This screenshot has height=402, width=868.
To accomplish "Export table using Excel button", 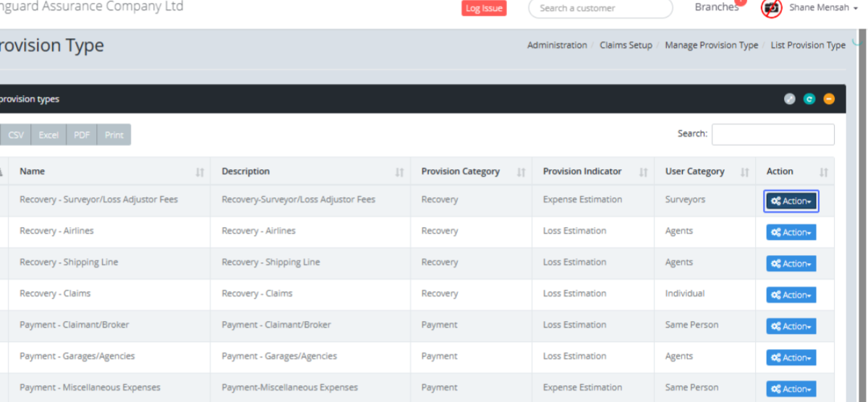I will click(x=48, y=135).
